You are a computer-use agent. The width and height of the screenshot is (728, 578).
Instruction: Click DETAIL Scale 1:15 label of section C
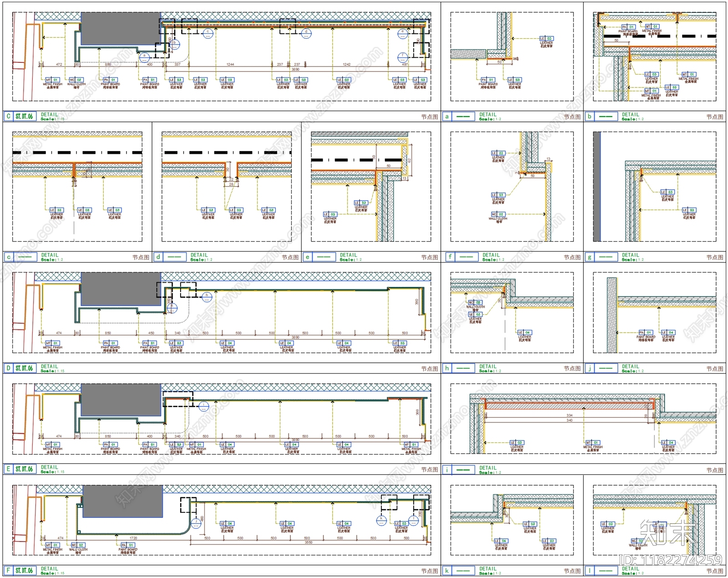[52, 117]
